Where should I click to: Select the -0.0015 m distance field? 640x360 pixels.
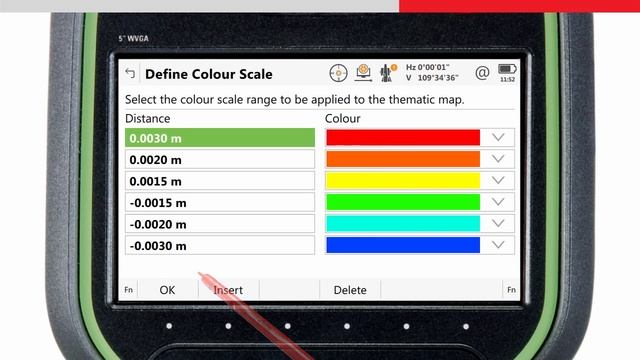(220, 202)
